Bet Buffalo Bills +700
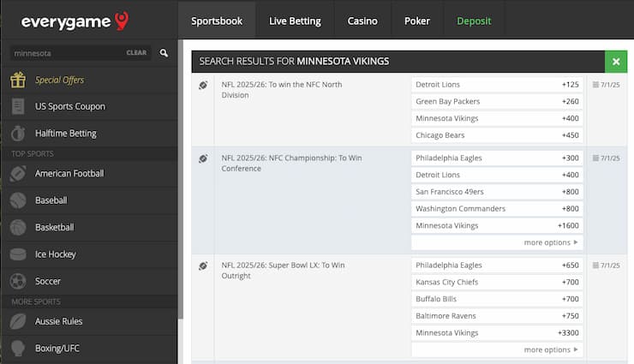 point(497,299)
